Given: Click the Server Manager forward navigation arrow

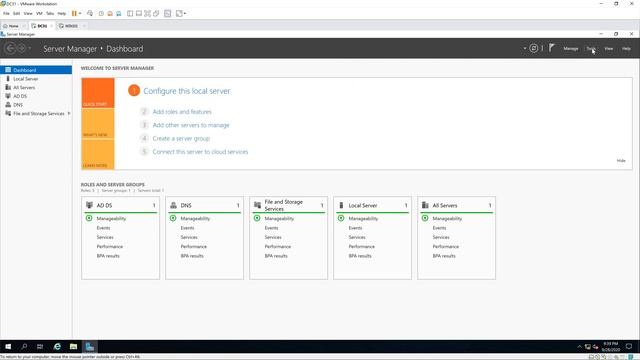Looking at the screenshot, I should [22, 49].
